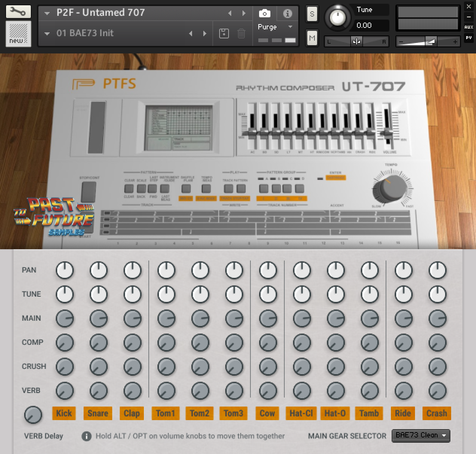
Task: Click the Hat-Cl PAN knob
Action: [x=302, y=270]
